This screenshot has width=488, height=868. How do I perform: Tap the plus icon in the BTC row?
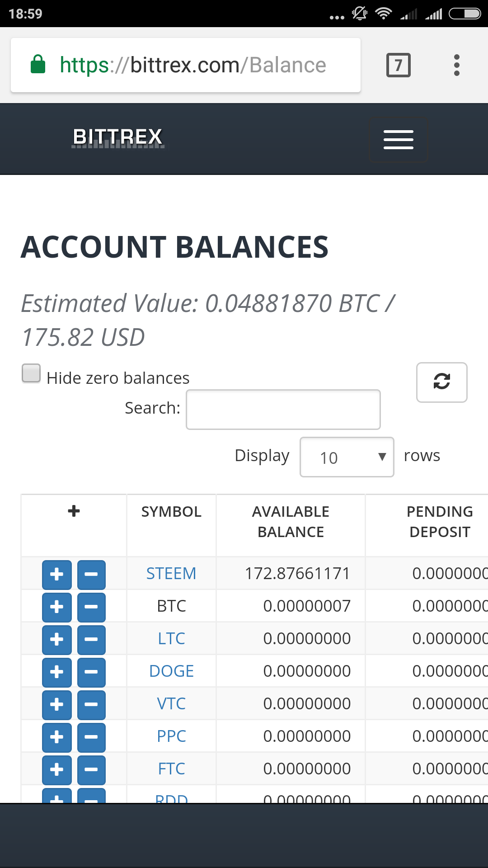point(57,607)
